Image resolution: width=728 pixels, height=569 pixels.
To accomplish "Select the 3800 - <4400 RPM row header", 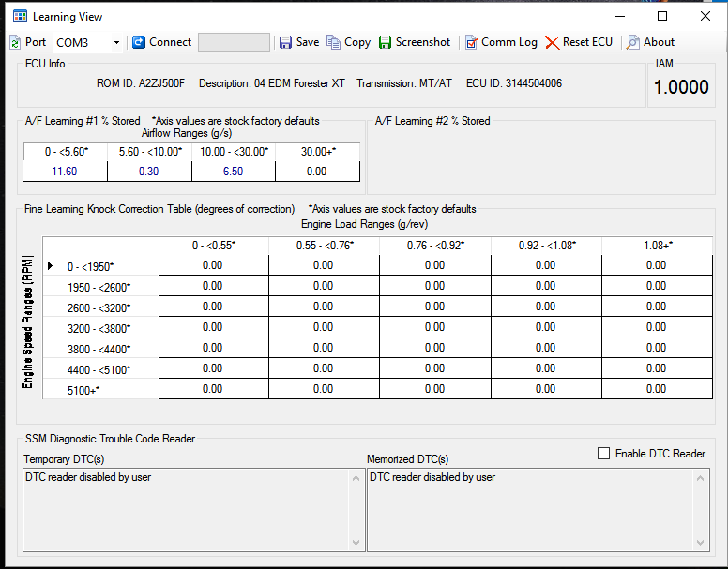I will pyautogui.click(x=100, y=349).
